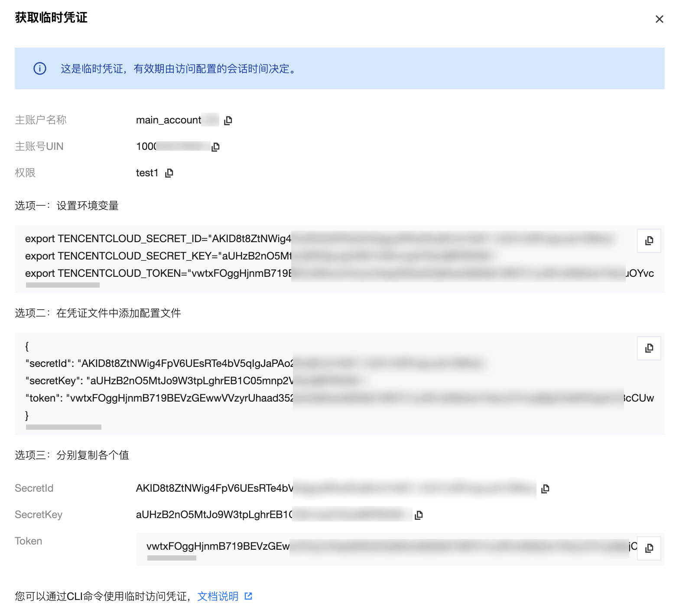Image resolution: width=676 pixels, height=616 pixels.
Task: Click the "主账号UIN" label
Action: pyautogui.click(x=39, y=146)
